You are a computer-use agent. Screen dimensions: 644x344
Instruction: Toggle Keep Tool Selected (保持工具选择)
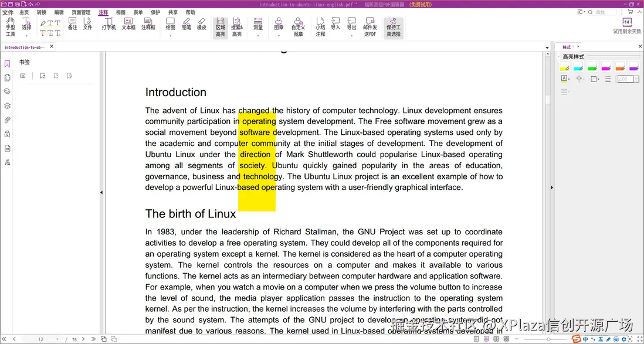click(x=394, y=28)
